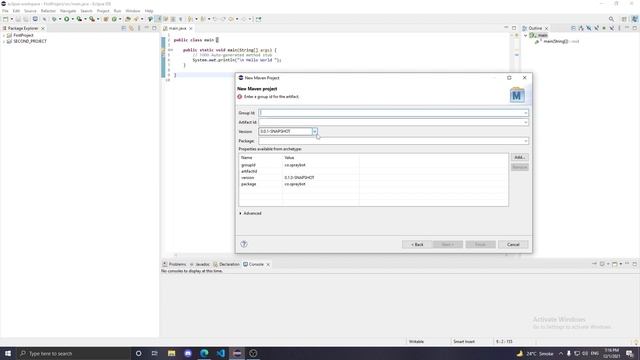Open Visual Studio Code from the taskbar

pos(220,353)
